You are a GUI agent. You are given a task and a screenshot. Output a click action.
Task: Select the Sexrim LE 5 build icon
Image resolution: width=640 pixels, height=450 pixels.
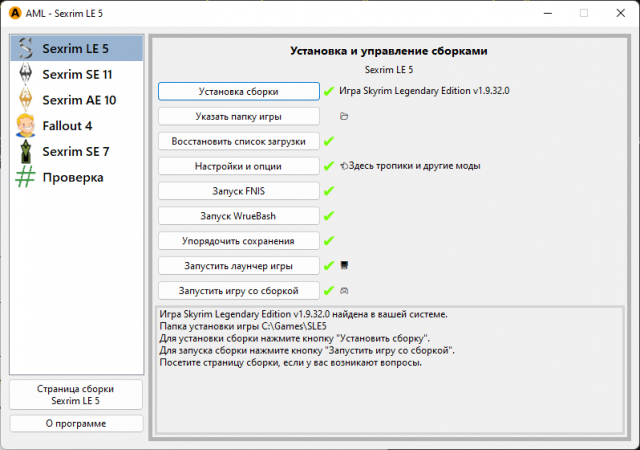coord(26,48)
